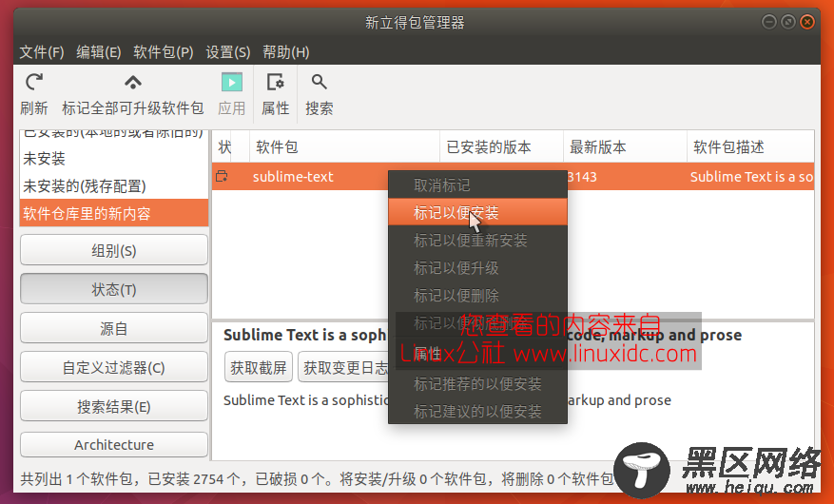Sort by the 最新版本 column header

pyautogui.click(x=625, y=146)
